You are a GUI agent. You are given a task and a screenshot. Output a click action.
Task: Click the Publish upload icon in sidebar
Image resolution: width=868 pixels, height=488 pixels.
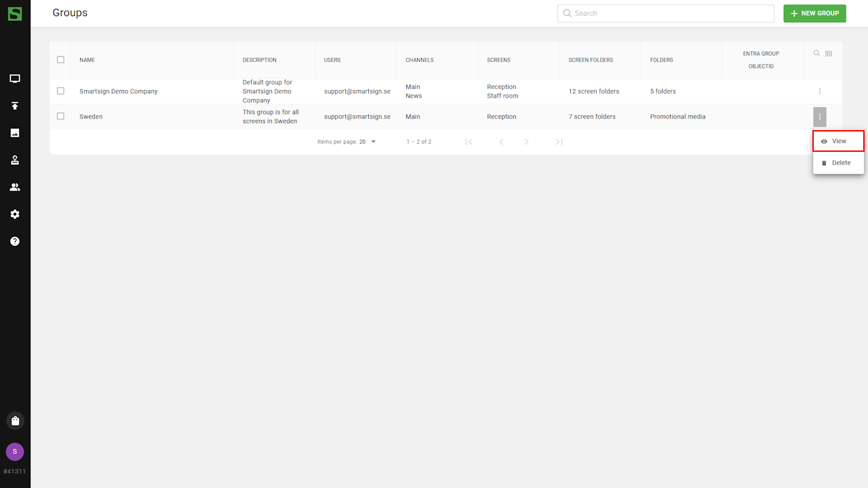click(x=15, y=106)
